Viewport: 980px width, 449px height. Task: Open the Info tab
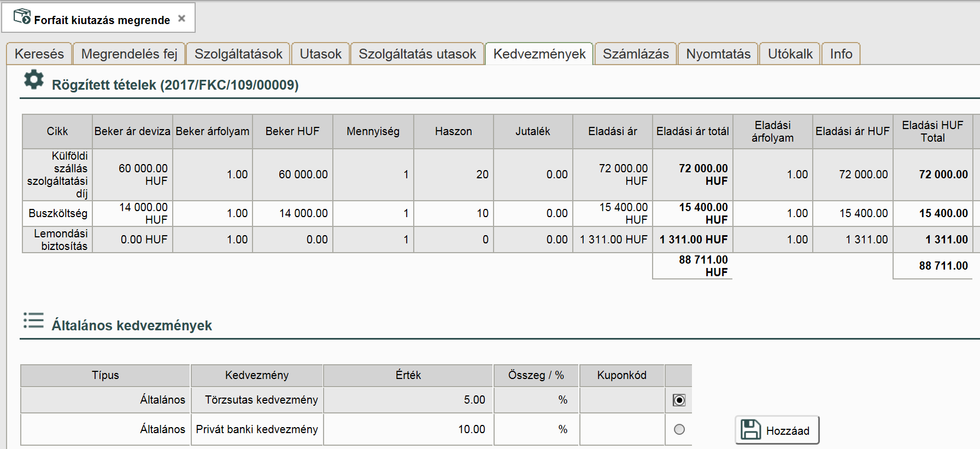(841, 54)
